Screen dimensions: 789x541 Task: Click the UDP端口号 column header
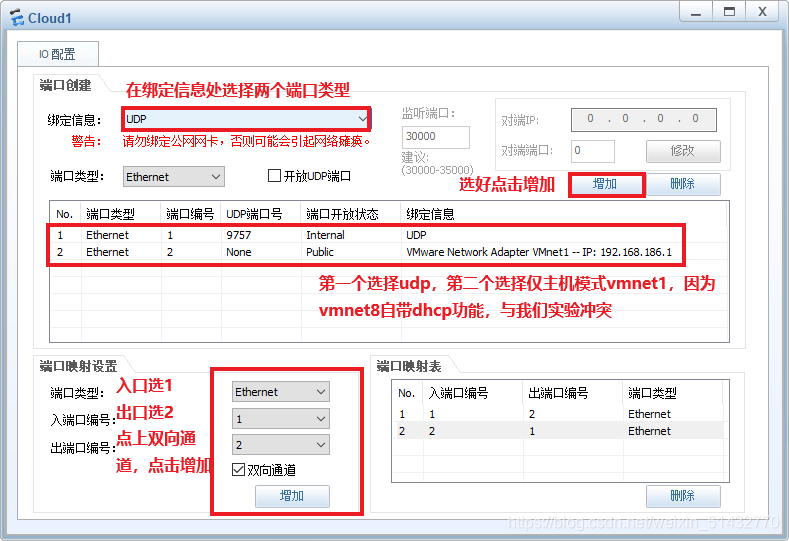(261, 214)
